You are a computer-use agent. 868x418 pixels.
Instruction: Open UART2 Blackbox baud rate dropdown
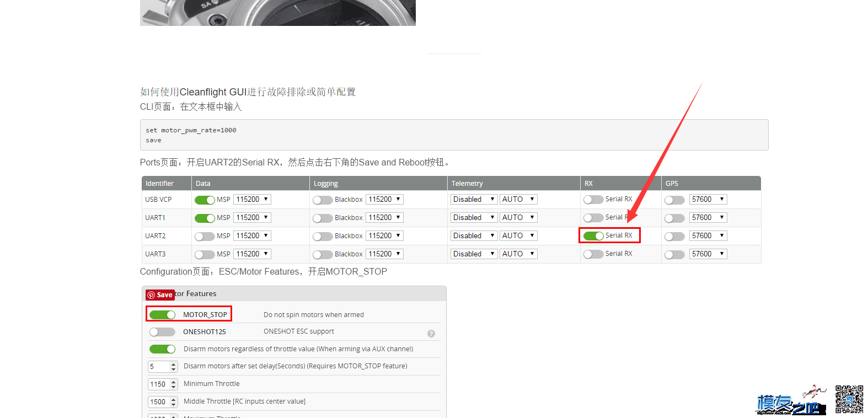(x=384, y=235)
